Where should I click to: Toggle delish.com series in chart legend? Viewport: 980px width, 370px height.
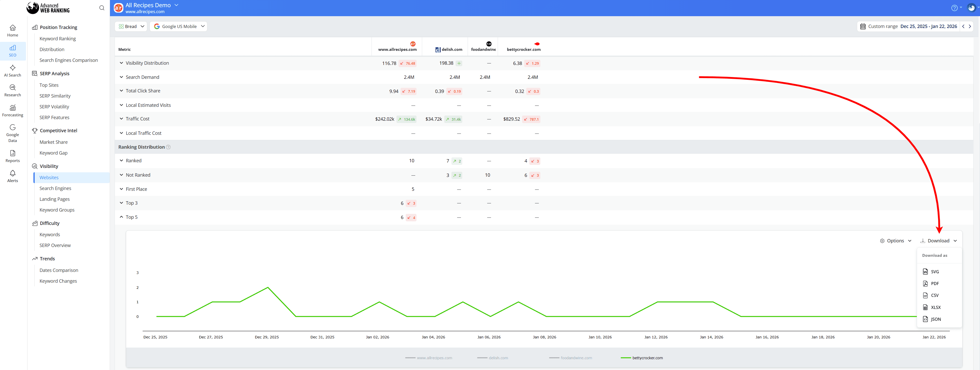point(493,358)
